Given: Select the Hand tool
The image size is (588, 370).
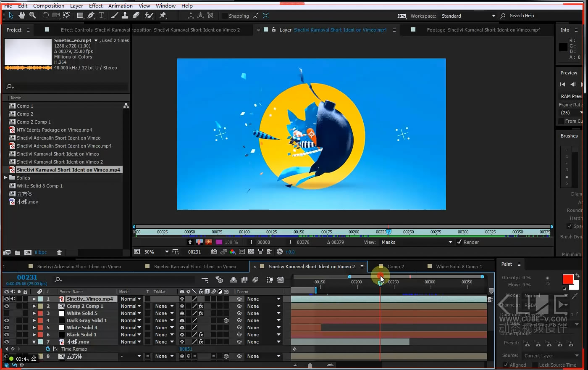Looking at the screenshot, I should (22, 16).
